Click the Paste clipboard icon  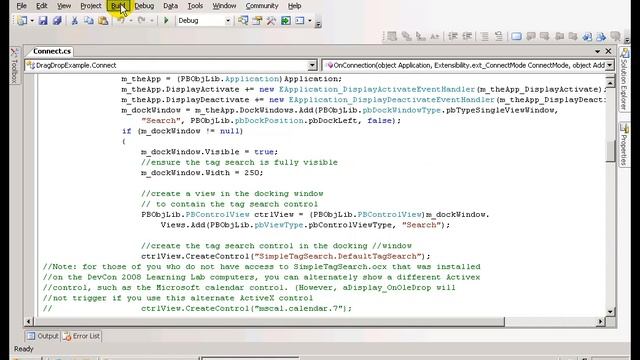tap(103, 20)
